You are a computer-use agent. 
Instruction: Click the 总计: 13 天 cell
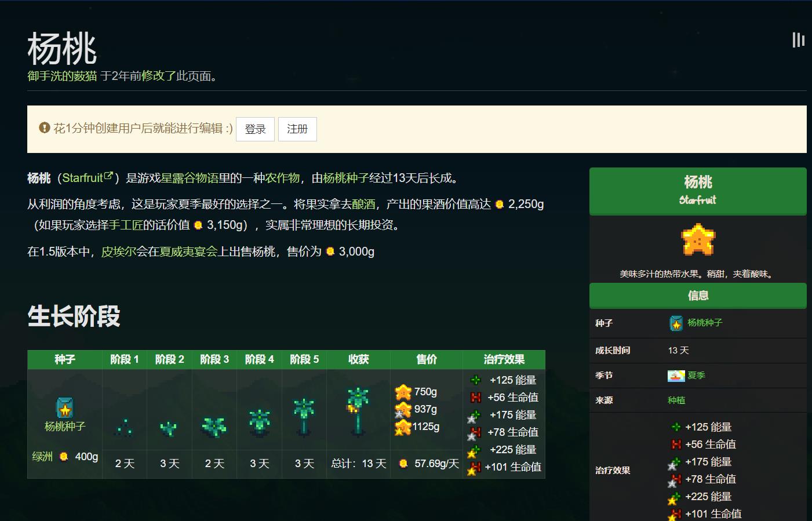point(359,464)
